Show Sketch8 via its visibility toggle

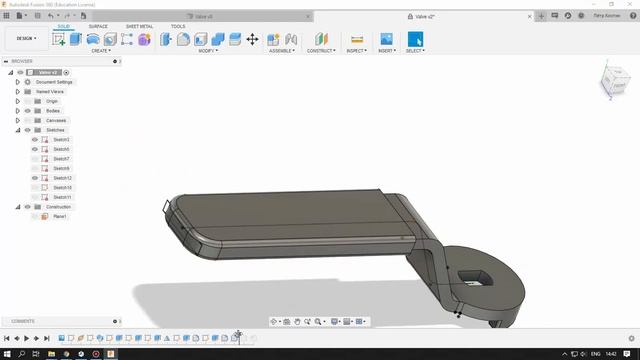pyautogui.click(x=35, y=169)
